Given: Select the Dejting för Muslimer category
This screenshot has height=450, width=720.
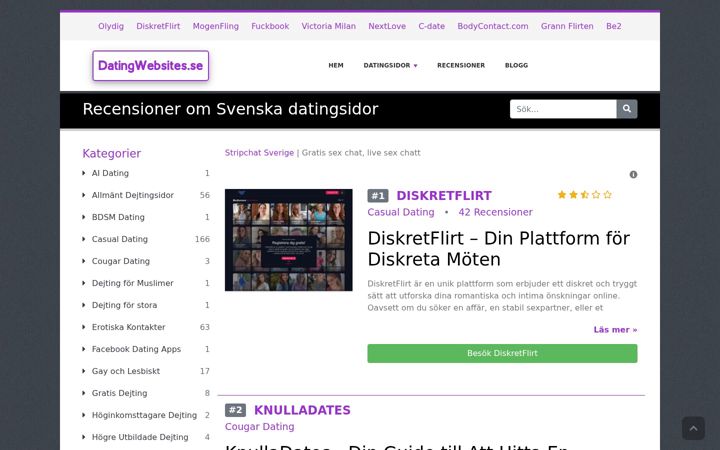Looking at the screenshot, I should 133,283.
